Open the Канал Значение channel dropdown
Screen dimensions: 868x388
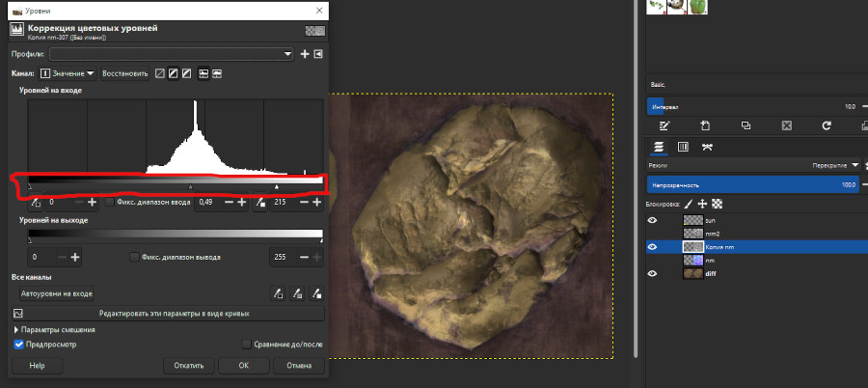[x=69, y=73]
